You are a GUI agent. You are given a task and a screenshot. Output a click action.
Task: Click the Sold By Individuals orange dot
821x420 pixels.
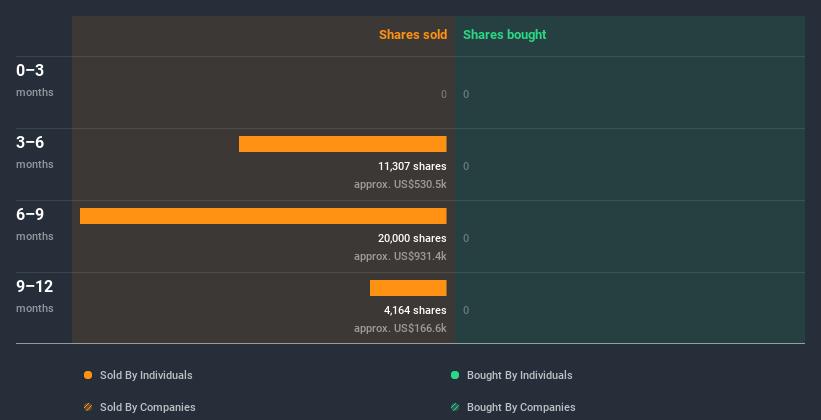[88, 375]
